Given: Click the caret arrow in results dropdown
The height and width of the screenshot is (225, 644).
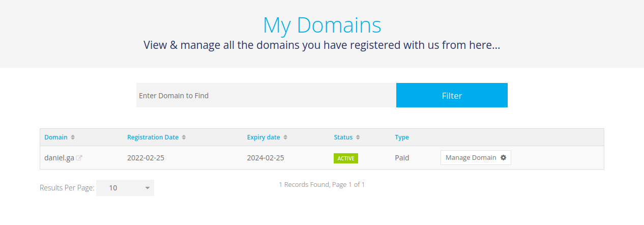Looking at the screenshot, I should click(148, 188).
